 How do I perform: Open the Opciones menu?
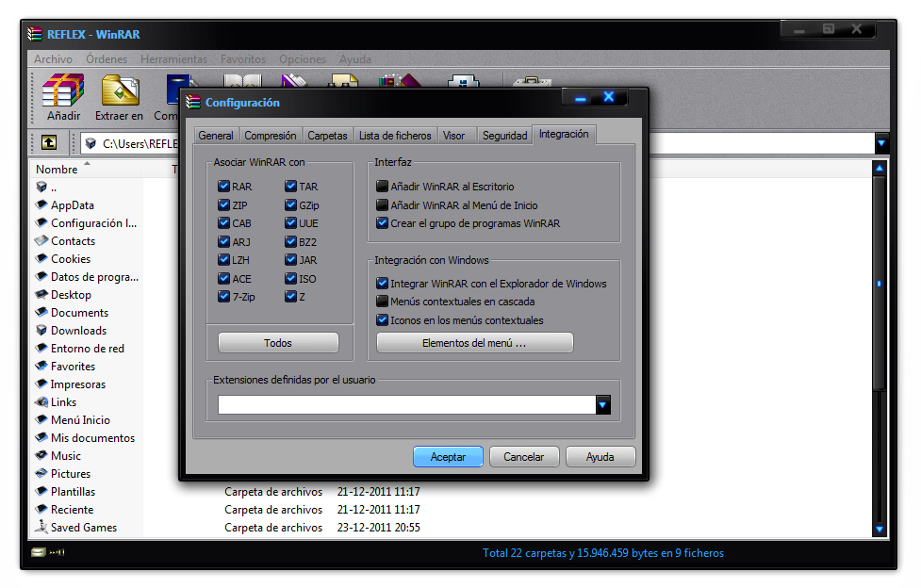302,58
